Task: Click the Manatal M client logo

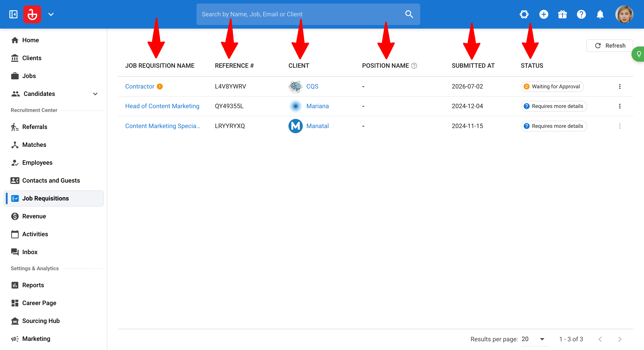Action: (295, 126)
